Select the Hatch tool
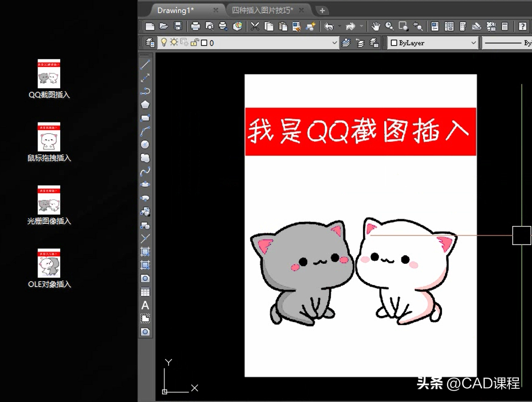 (x=145, y=252)
